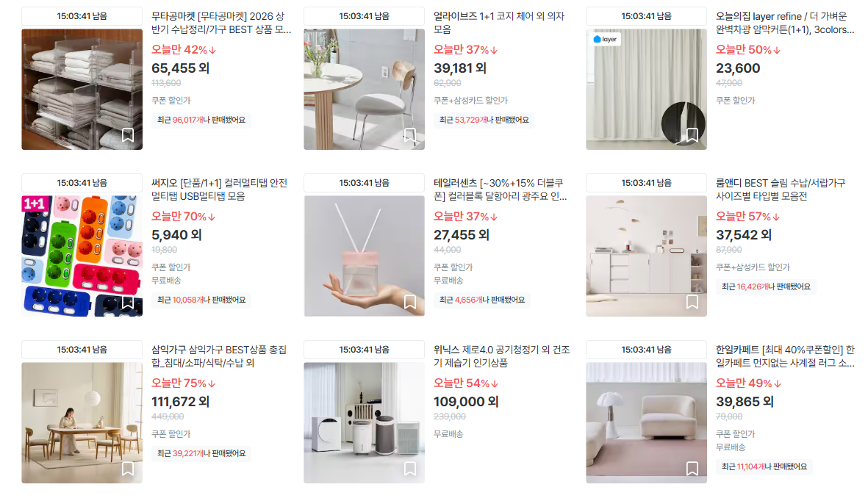
Task: Select the 5,940 외 price text
Action: pos(176,235)
